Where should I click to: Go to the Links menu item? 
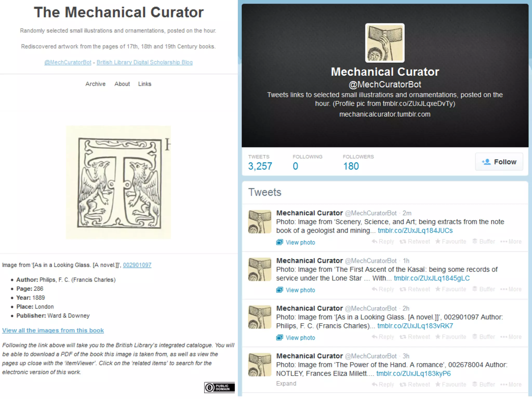(x=145, y=84)
